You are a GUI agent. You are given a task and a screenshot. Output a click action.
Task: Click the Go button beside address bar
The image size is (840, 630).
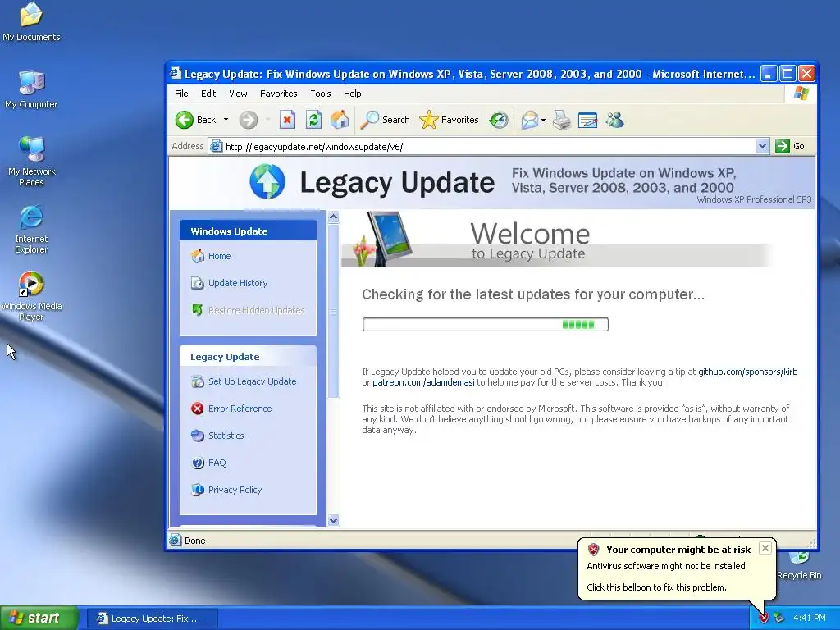pyautogui.click(x=790, y=146)
